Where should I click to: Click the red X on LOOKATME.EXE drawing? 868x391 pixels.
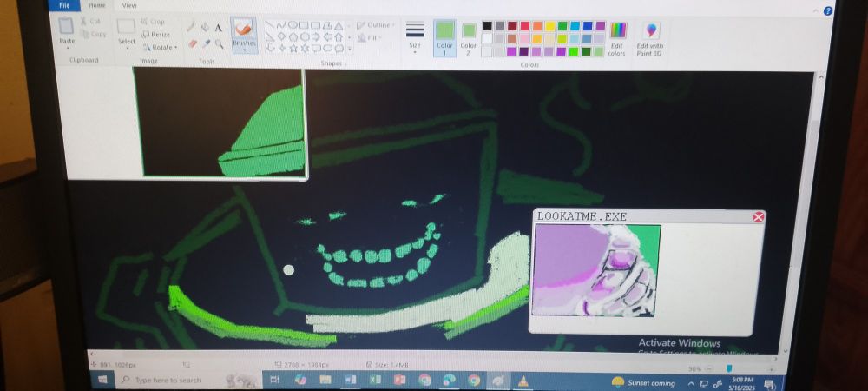pyautogui.click(x=759, y=217)
